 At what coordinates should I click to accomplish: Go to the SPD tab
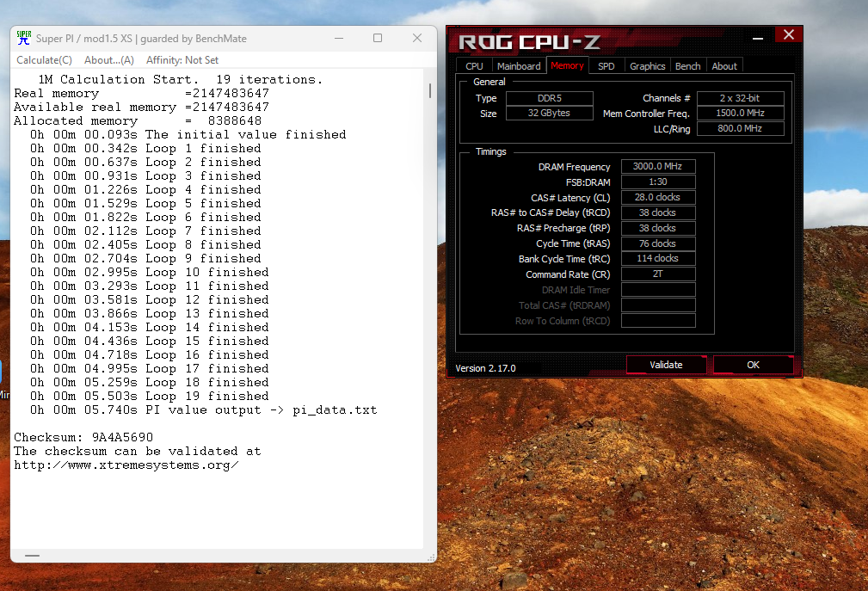(606, 66)
